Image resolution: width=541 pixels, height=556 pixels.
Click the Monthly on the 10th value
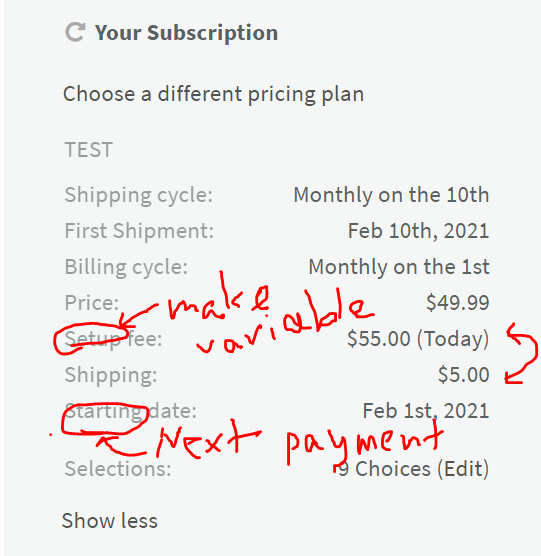point(391,195)
